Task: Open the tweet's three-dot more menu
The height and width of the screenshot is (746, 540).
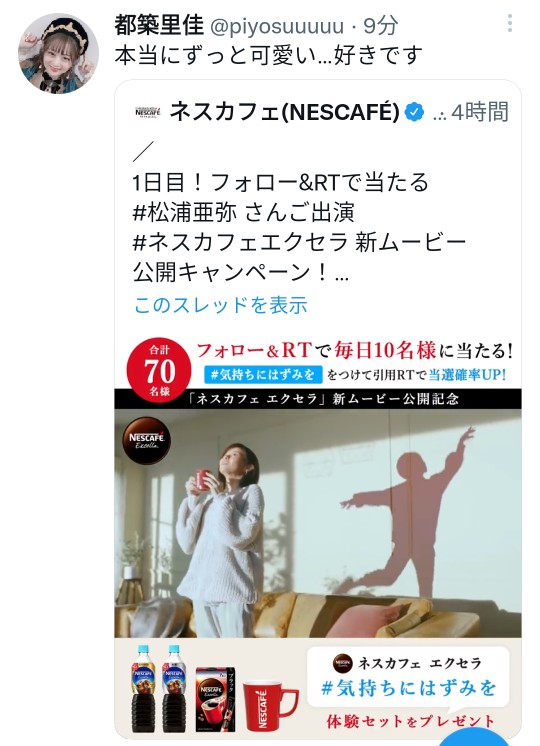Action: (510, 23)
